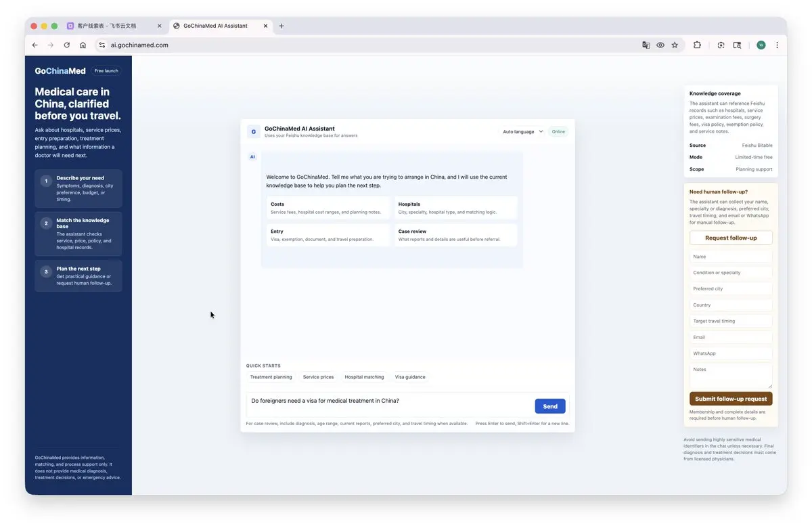Click step 2 Match the knowledge base card
The height and width of the screenshot is (528, 812).
78,234
